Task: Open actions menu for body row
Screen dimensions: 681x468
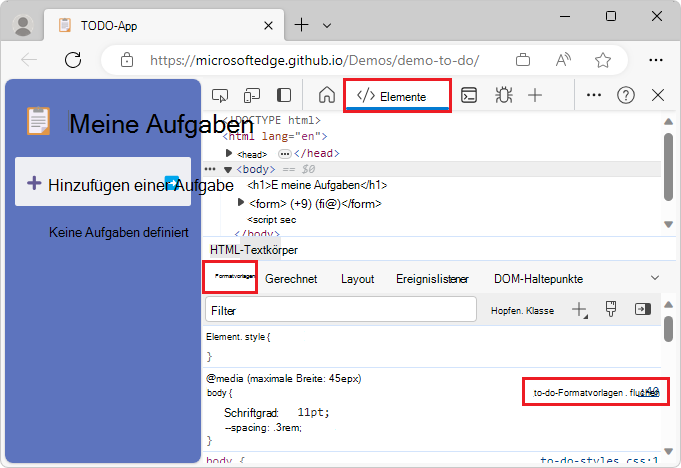Action: [x=210, y=169]
